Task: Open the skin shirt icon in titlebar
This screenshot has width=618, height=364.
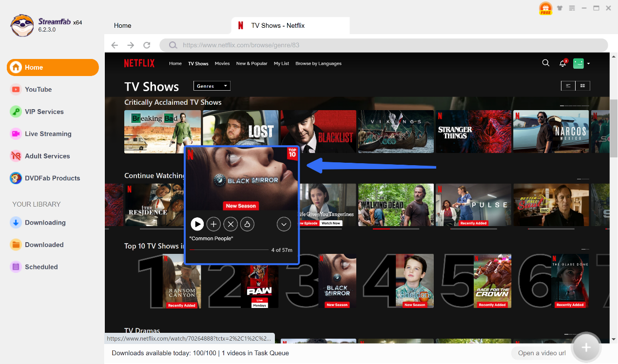Action: tap(560, 8)
